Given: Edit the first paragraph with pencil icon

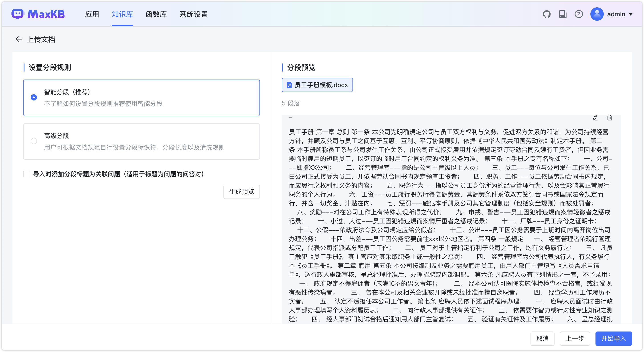Looking at the screenshot, I should pos(595,118).
